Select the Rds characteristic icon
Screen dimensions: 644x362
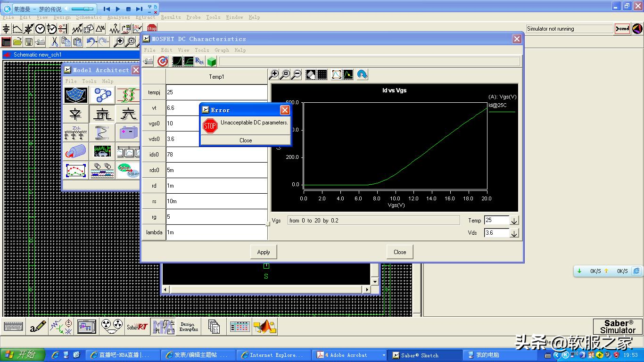[x=199, y=61]
